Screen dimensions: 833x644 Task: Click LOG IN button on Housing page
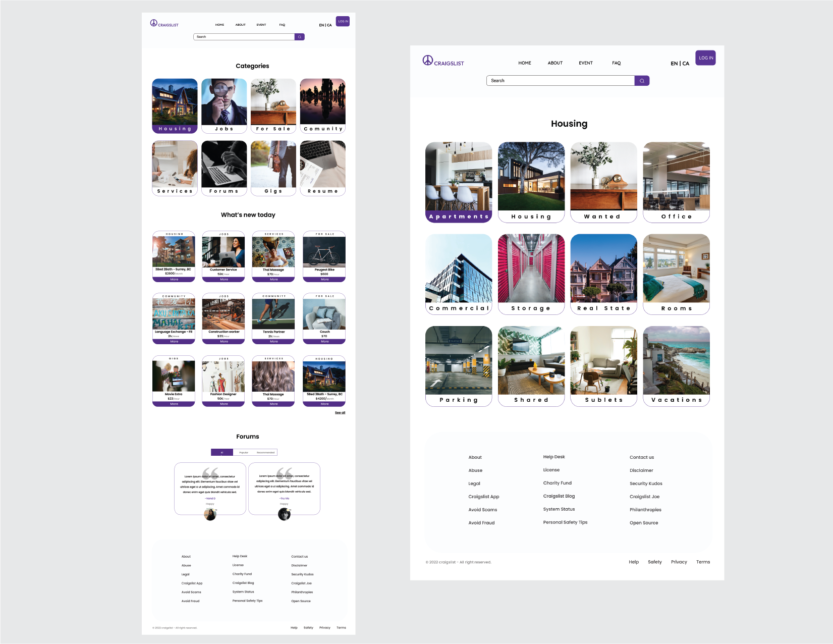705,58
